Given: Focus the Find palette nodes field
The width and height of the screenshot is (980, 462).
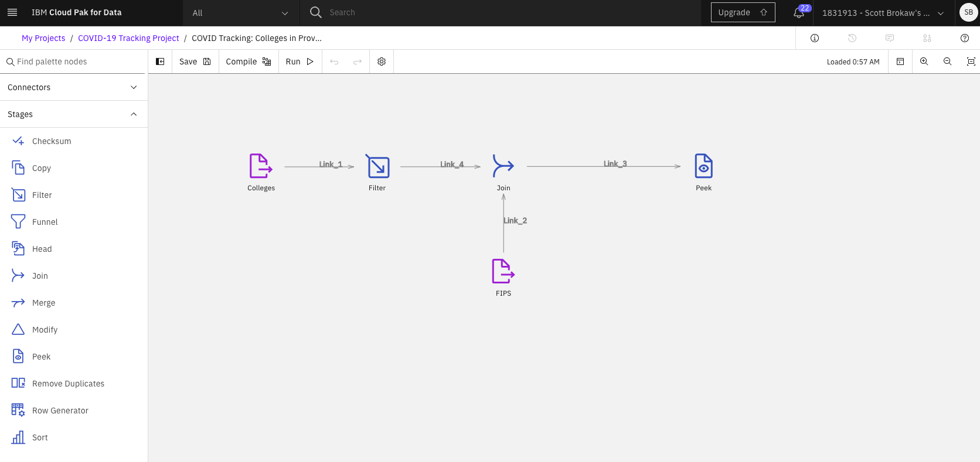Looking at the screenshot, I should [x=73, y=61].
